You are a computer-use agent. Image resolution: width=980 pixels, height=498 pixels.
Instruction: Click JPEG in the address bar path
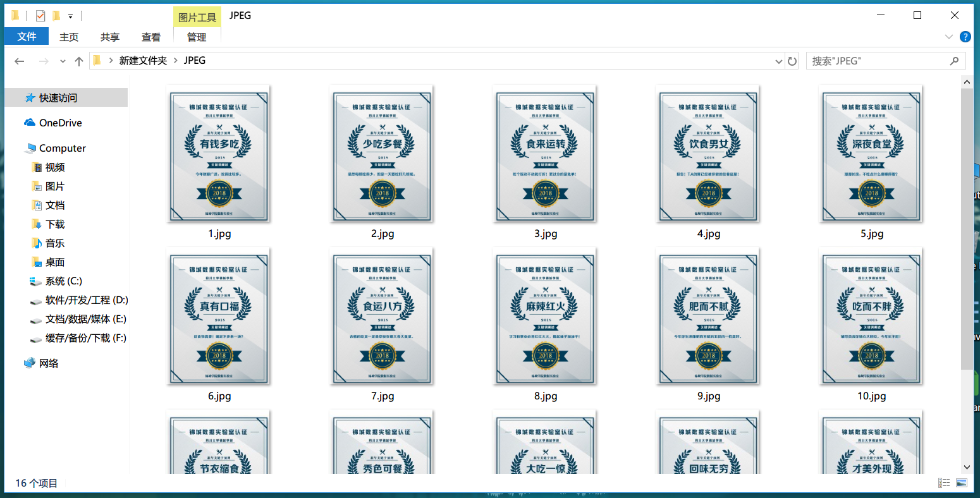tap(195, 61)
